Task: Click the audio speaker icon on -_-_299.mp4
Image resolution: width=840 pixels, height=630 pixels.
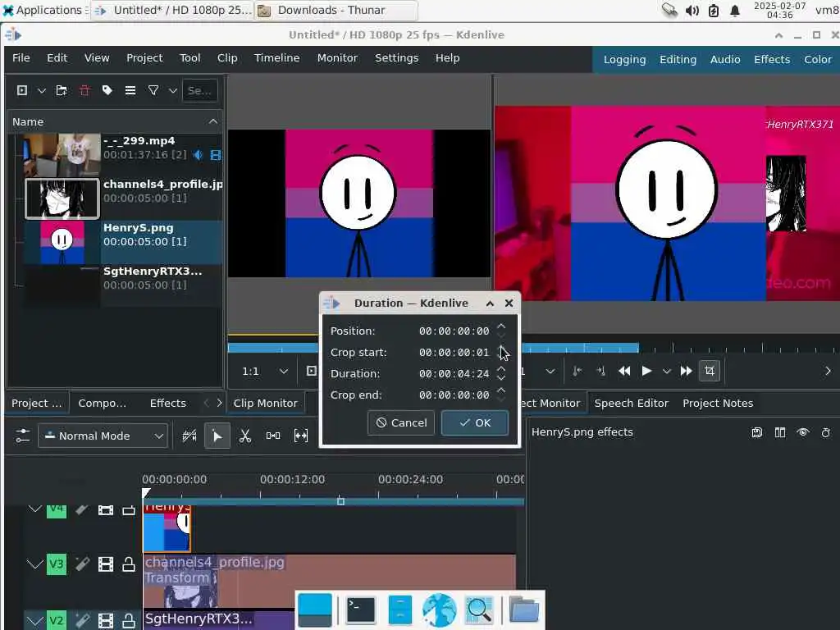Action: point(199,155)
